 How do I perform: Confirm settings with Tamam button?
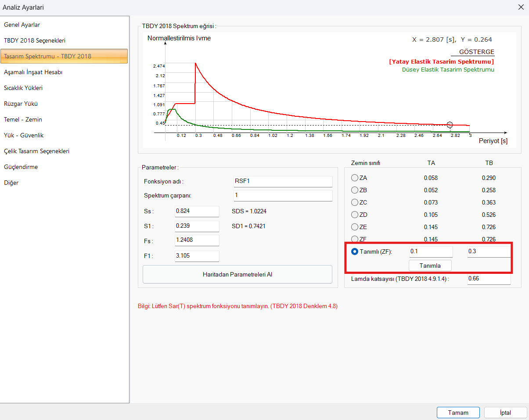pos(458,413)
